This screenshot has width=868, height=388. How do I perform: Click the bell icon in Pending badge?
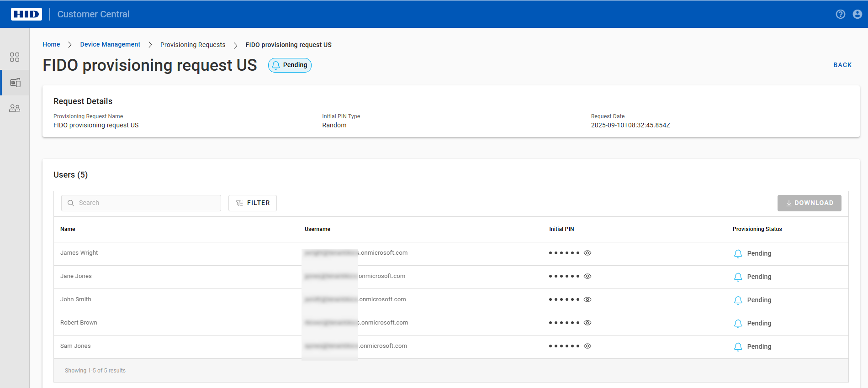coord(276,65)
